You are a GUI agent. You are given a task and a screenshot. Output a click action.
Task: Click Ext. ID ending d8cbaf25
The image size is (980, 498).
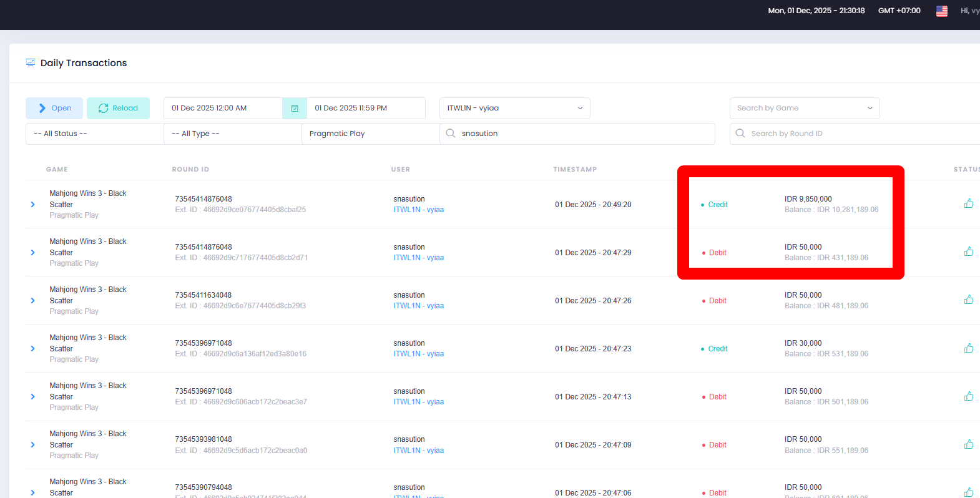tap(240, 210)
